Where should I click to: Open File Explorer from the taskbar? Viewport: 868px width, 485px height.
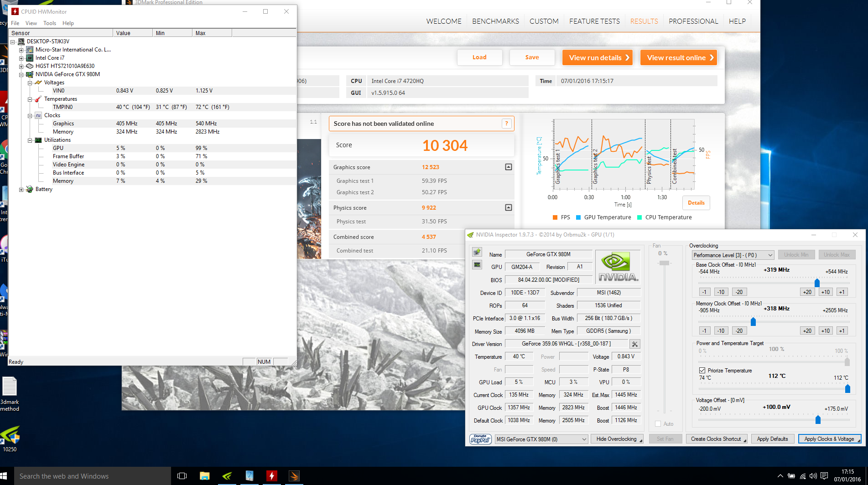204,476
